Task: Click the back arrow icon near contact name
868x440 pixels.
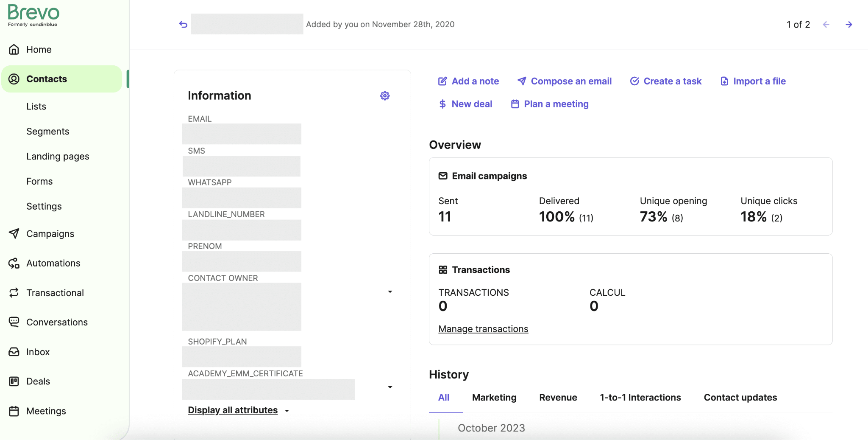Action: pos(183,25)
